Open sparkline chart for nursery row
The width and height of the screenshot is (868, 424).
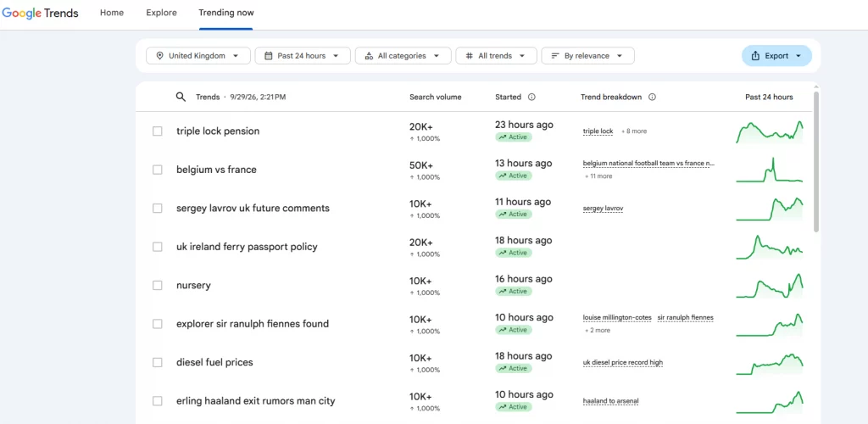(770, 286)
